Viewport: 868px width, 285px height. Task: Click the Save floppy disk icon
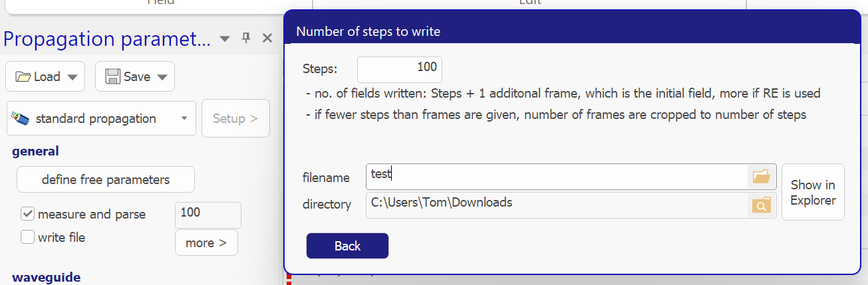[112, 76]
